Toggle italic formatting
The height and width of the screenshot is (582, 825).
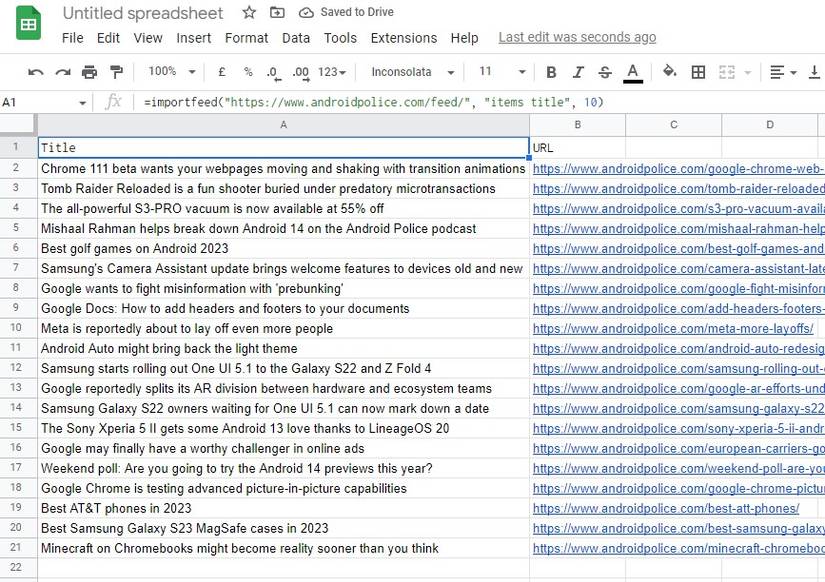click(578, 72)
